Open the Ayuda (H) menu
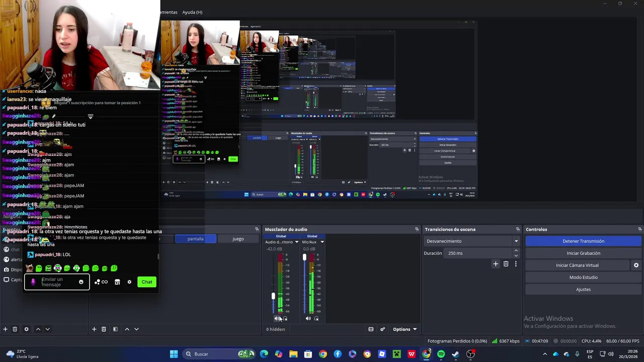Image resolution: width=644 pixels, height=362 pixels. pyautogui.click(x=192, y=12)
